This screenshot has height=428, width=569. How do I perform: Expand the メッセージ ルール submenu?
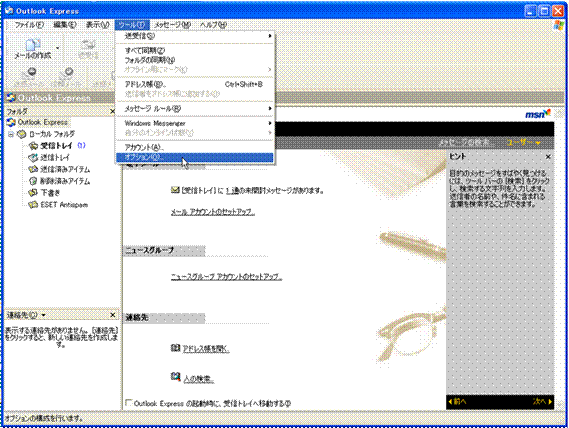pyautogui.click(x=195, y=109)
